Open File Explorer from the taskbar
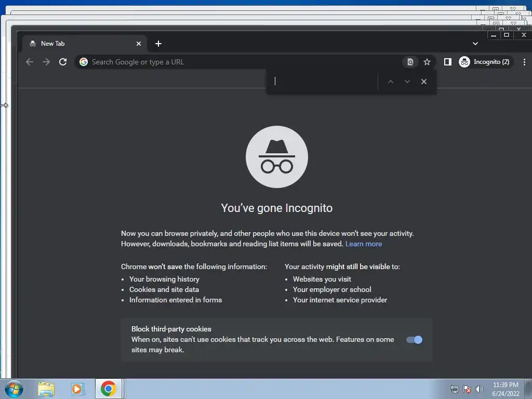Screen dimensions: 532x399 click(46, 389)
